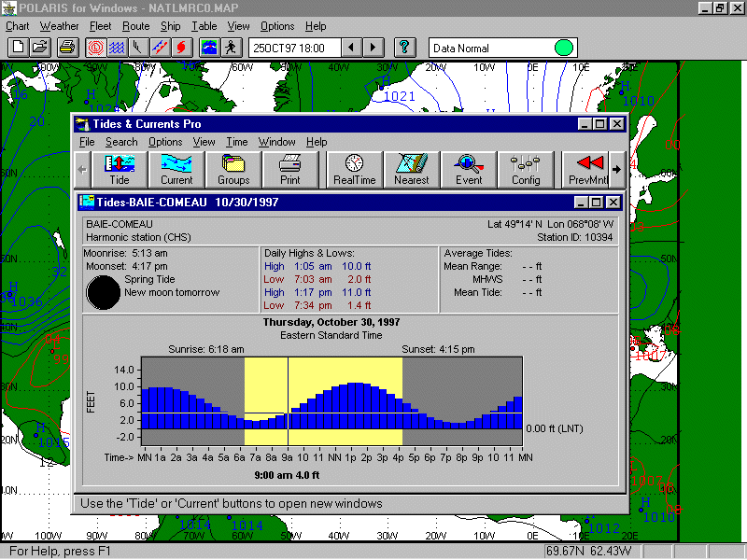747x560 pixels.
Task: Open Tides & Currents Pro Help menu
Action: [x=317, y=142]
